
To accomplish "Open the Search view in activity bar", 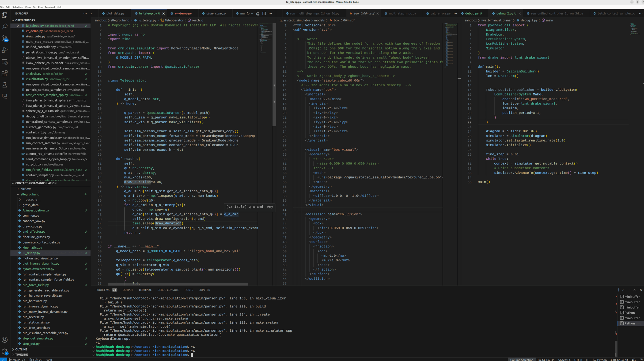I will (5, 26).
